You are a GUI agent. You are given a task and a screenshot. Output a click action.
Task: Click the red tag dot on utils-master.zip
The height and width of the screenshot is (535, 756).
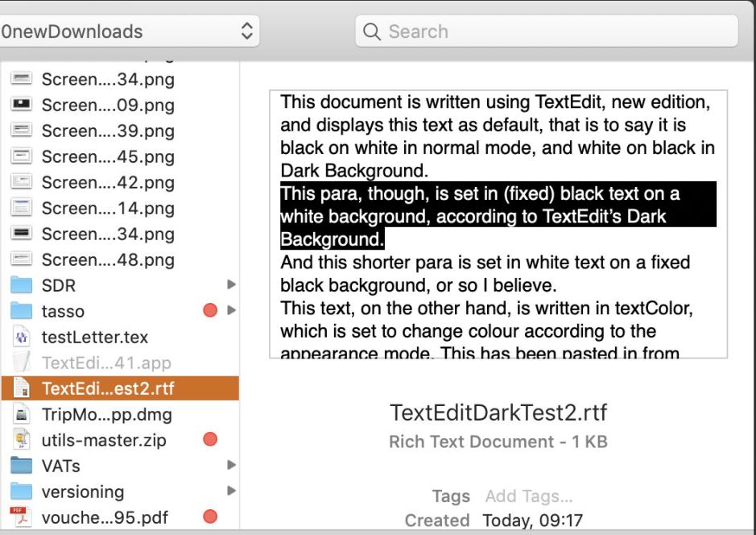click(x=210, y=440)
